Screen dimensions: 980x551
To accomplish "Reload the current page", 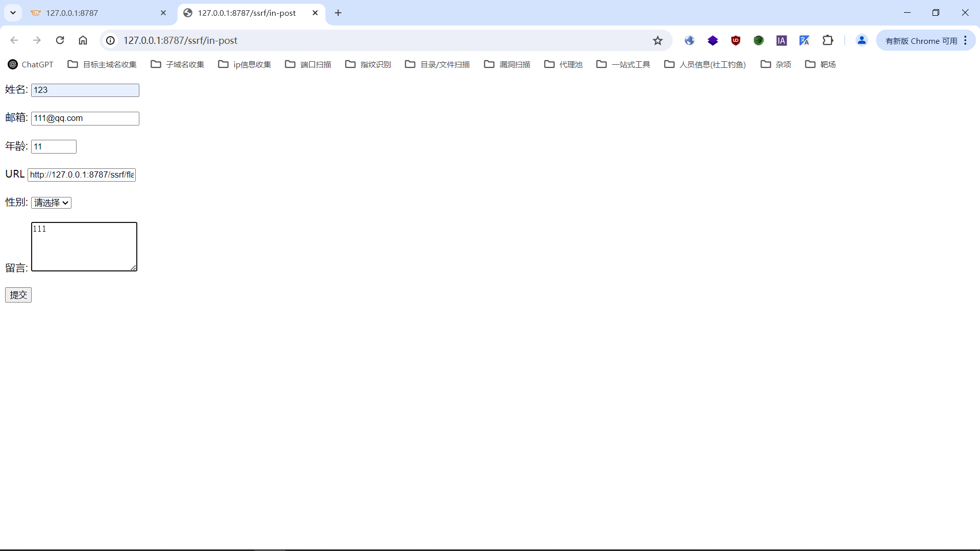I will pyautogui.click(x=60, y=40).
